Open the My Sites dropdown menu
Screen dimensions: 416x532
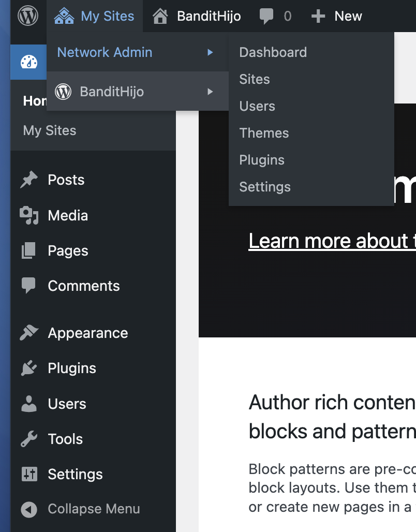click(x=107, y=17)
